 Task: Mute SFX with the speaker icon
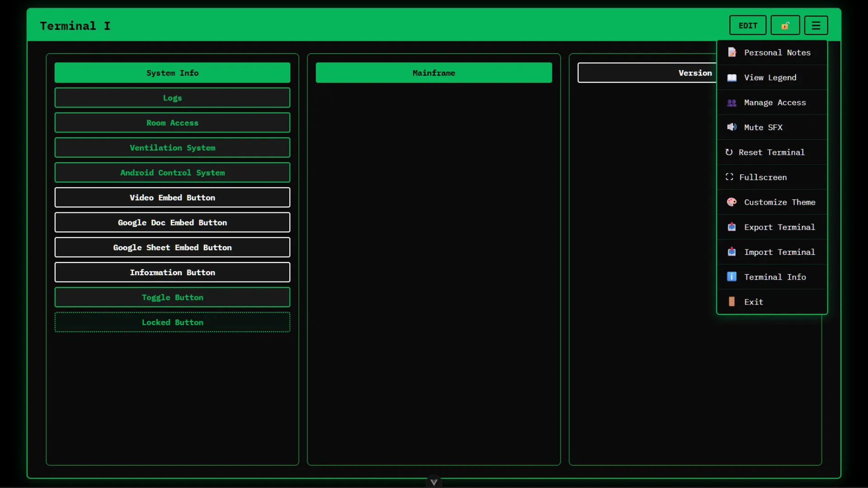pos(731,127)
